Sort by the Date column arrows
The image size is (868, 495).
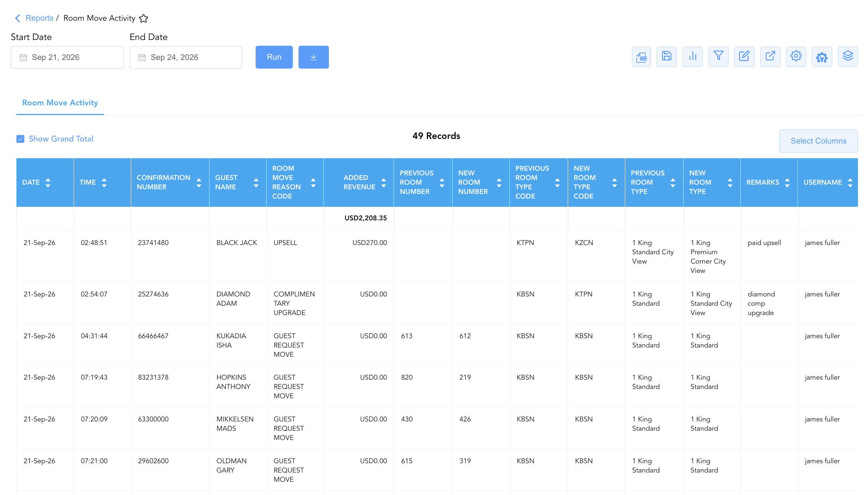coord(48,182)
